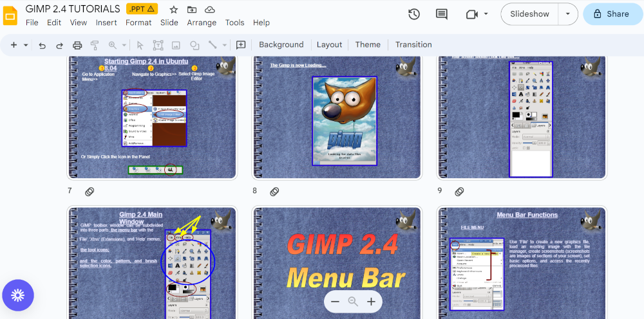The width and height of the screenshot is (644, 319).
Task: Insert a Text box
Action: (x=158, y=45)
